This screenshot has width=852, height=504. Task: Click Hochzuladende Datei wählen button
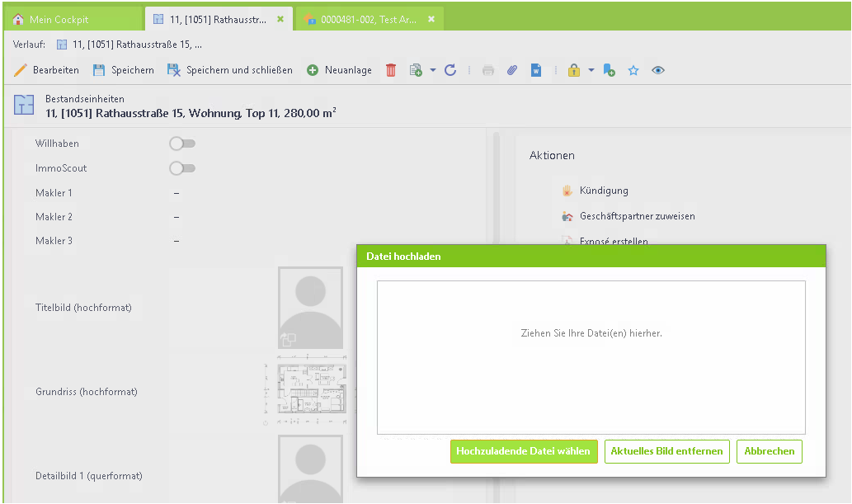[x=523, y=451]
